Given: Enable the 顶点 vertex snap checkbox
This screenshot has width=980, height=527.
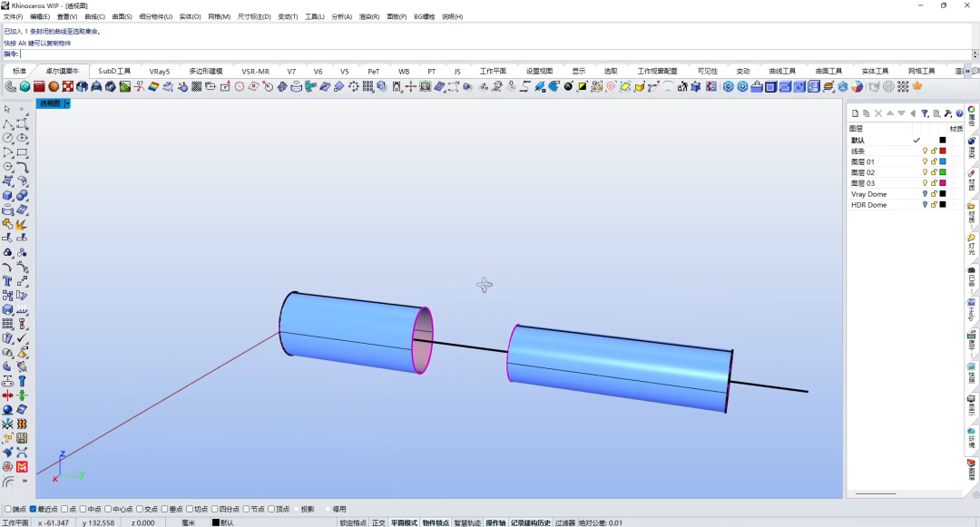Looking at the screenshot, I should tap(271, 509).
